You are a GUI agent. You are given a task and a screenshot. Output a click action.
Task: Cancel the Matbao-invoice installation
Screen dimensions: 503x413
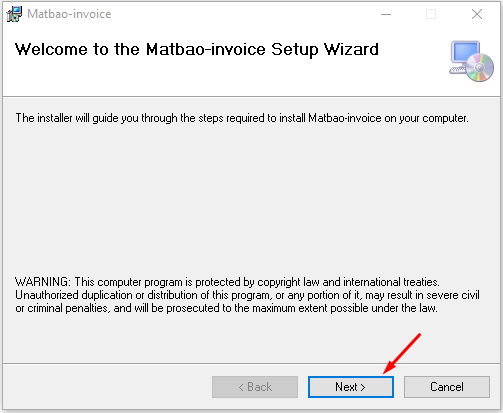[447, 387]
